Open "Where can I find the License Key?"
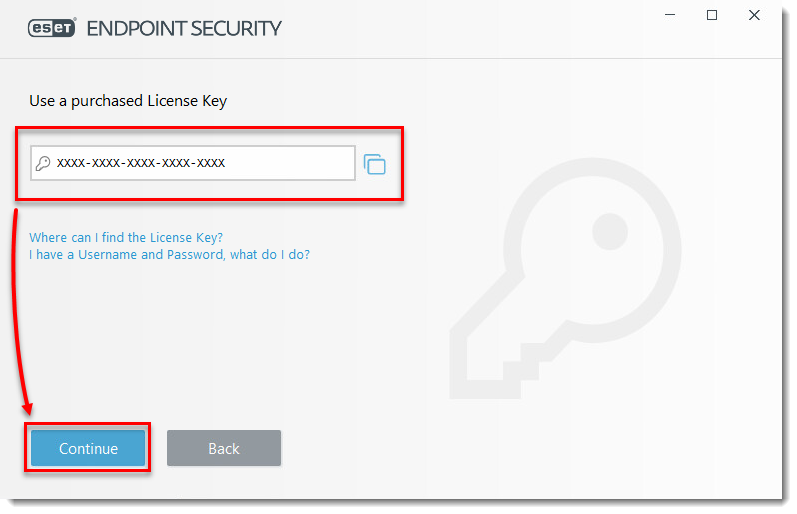797x514 pixels. click(x=126, y=237)
